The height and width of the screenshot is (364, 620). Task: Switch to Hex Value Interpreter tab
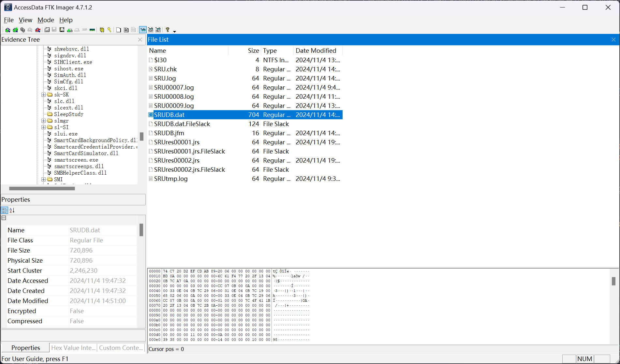(x=73, y=348)
